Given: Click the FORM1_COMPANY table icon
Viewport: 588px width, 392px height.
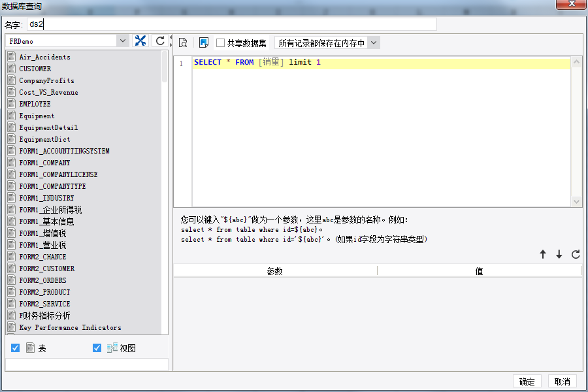Looking at the screenshot, I should click(x=12, y=163).
